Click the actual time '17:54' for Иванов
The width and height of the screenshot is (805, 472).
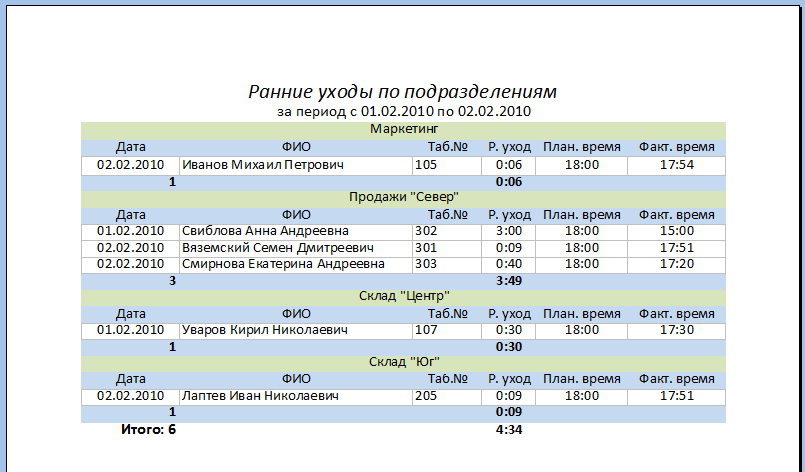click(x=677, y=165)
